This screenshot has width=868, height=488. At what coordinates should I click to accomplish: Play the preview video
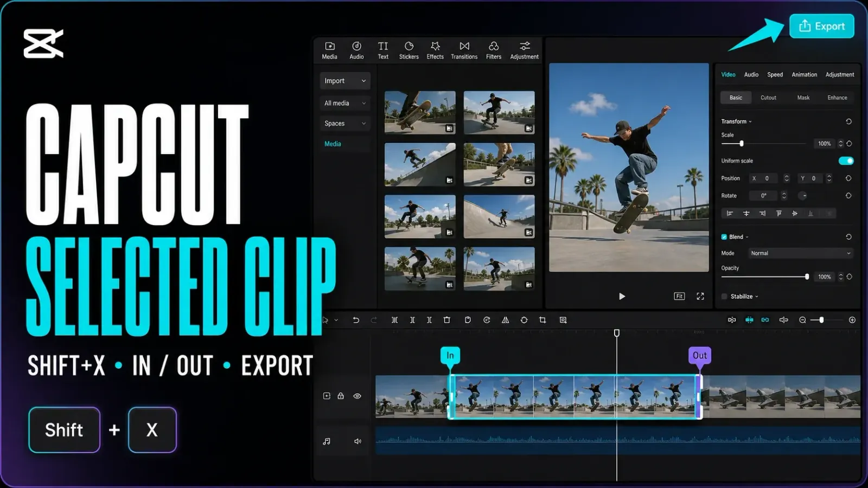click(x=622, y=296)
